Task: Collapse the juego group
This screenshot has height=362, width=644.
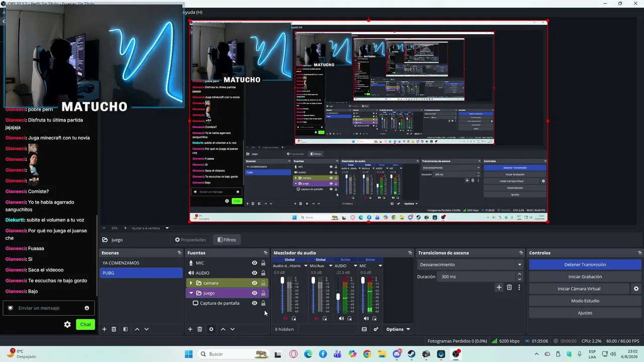Action: point(191,293)
